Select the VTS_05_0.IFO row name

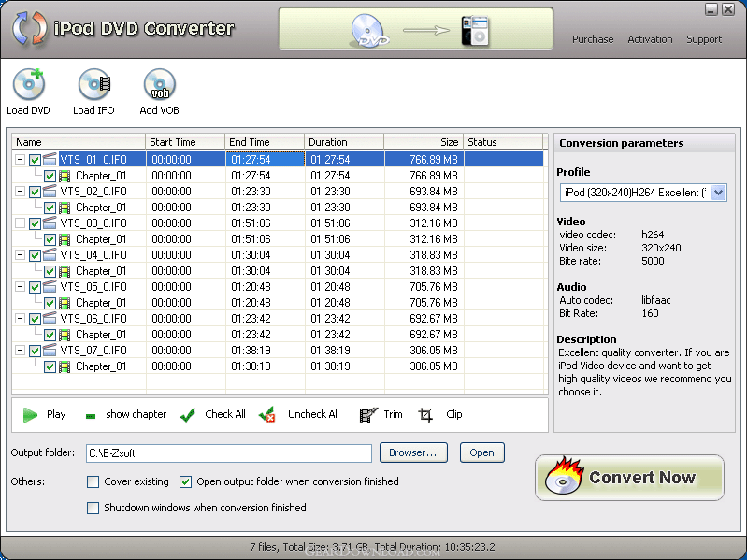pyautogui.click(x=93, y=287)
